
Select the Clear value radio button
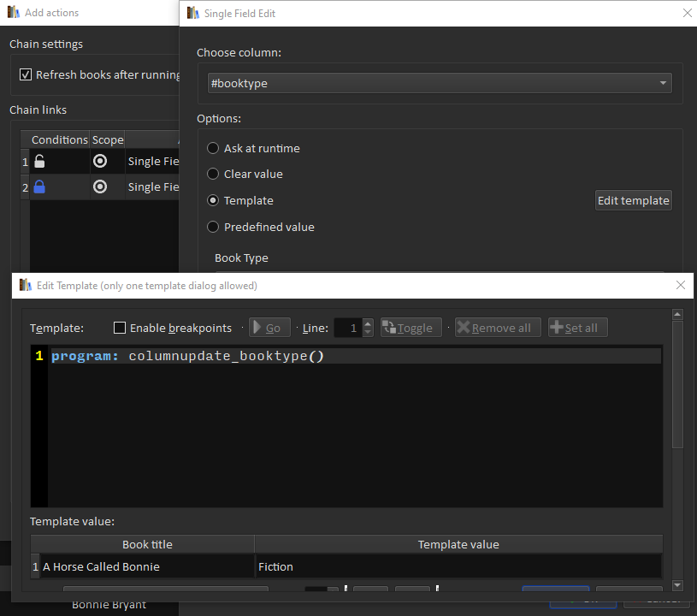click(x=213, y=174)
